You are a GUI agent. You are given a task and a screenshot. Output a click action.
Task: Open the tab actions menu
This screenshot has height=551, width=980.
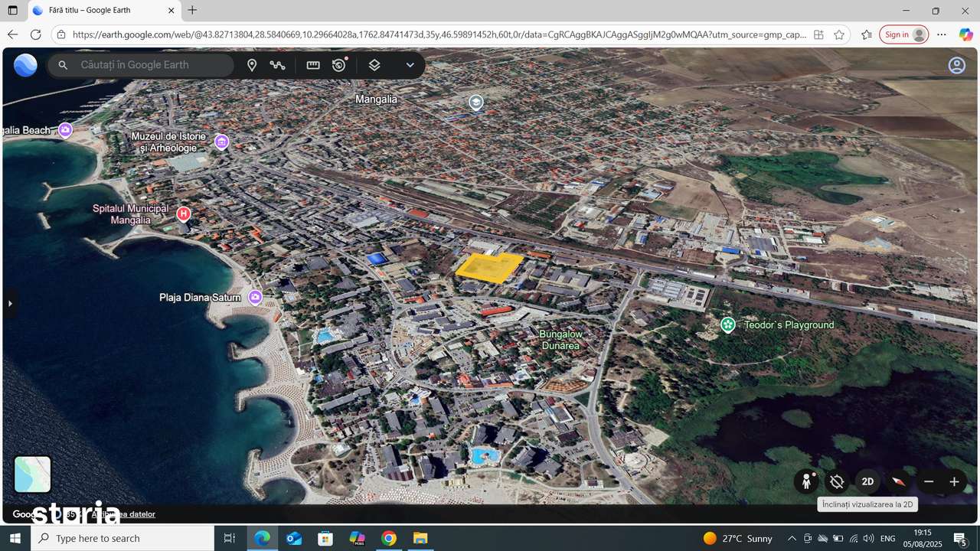point(12,11)
